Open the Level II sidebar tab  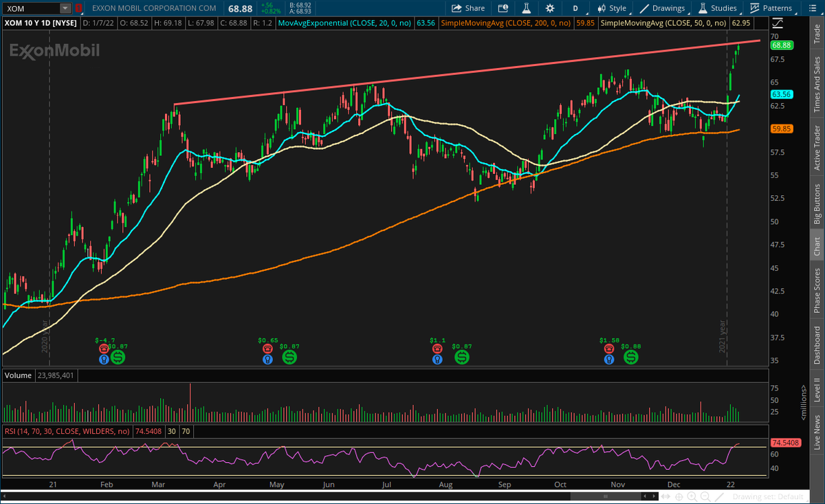[817, 391]
